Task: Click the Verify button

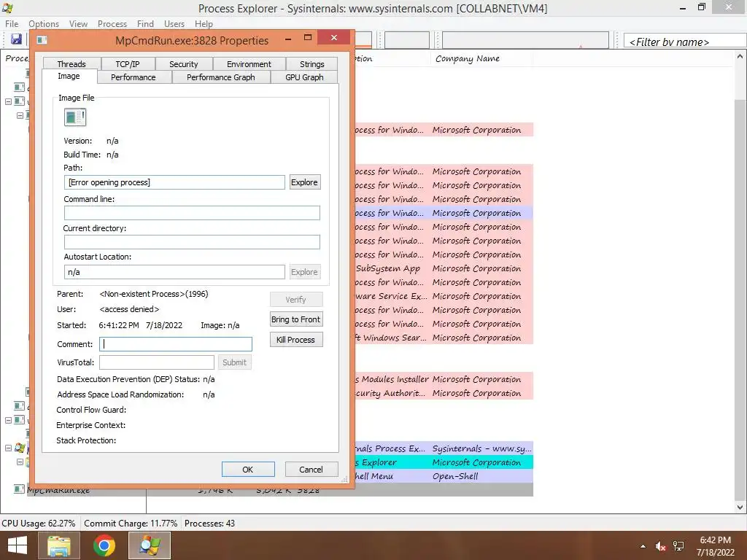Action: 296,300
